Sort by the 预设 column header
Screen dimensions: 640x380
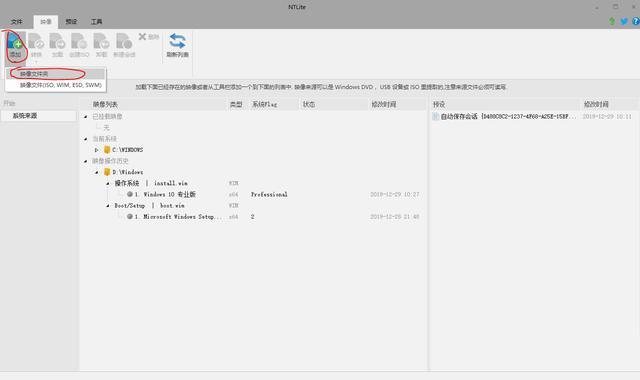[x=504, y=104]
